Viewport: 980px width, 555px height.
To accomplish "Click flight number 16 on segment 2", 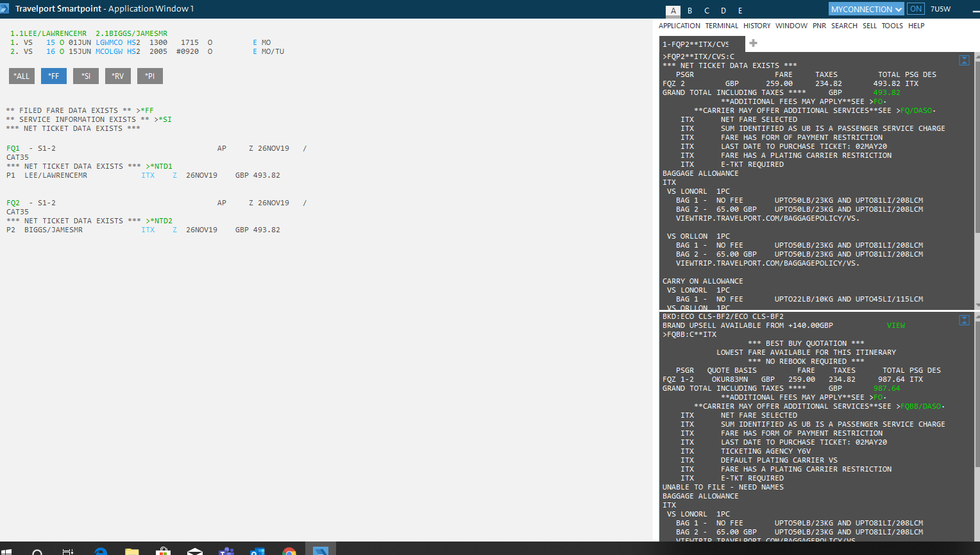I will click(x=51, y=51).
